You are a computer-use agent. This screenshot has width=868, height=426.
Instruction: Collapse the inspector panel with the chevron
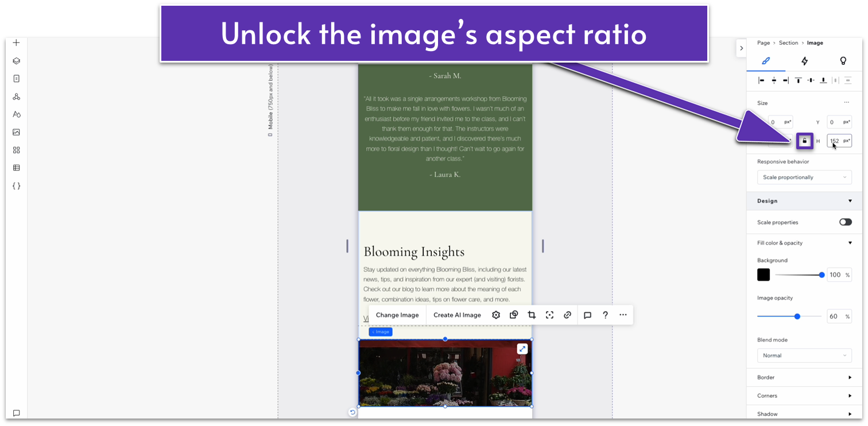point(741,48)
